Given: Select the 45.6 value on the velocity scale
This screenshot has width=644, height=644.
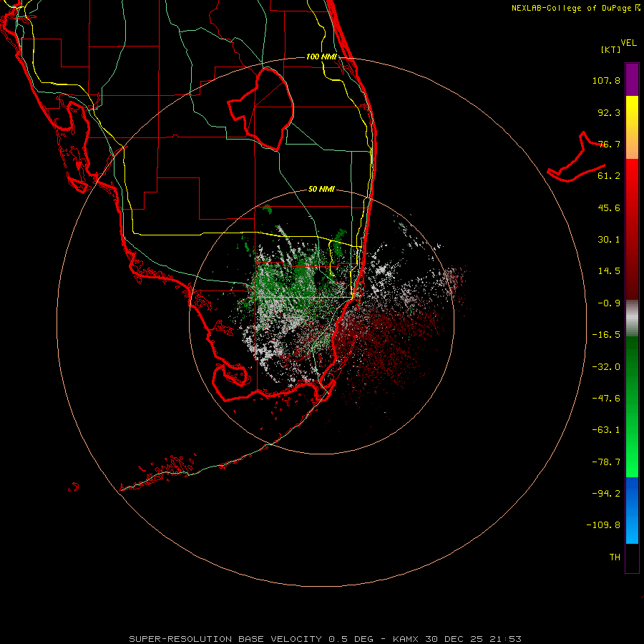Looking at the screenshot, I should pyautogui.click(x=609, y=208).
